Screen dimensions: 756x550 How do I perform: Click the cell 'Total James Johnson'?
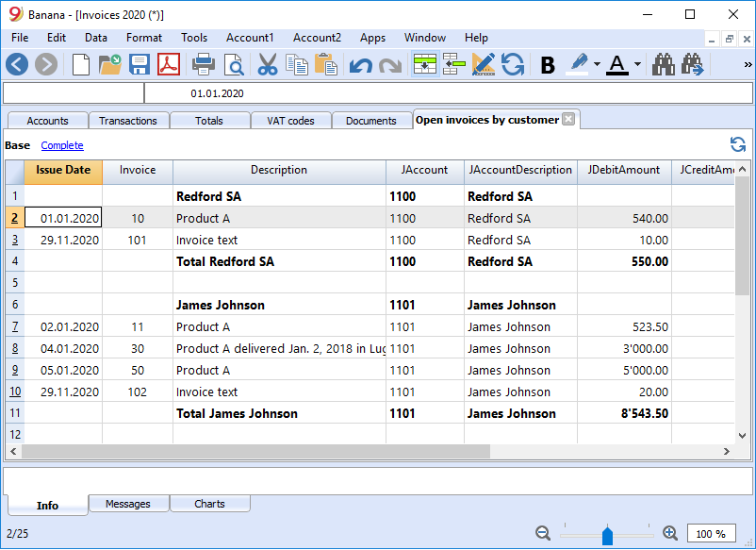279,413
